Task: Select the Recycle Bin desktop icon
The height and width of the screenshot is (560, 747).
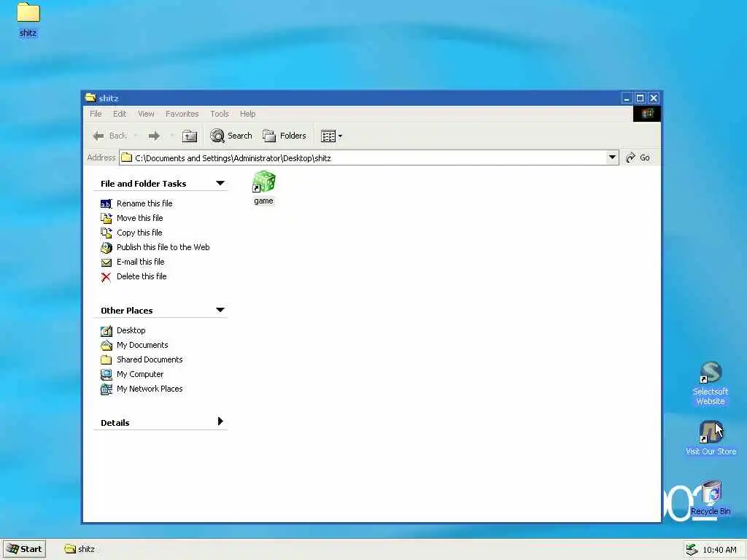Action: coord(711,498)
